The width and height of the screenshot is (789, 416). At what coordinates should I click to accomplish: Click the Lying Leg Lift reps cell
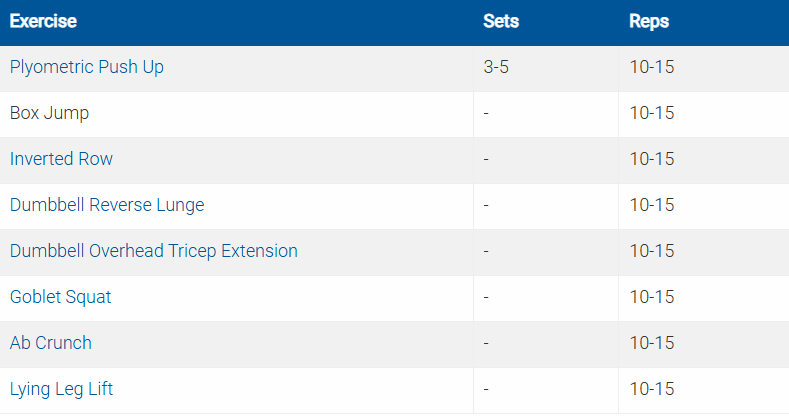click(x=652, y=389)
